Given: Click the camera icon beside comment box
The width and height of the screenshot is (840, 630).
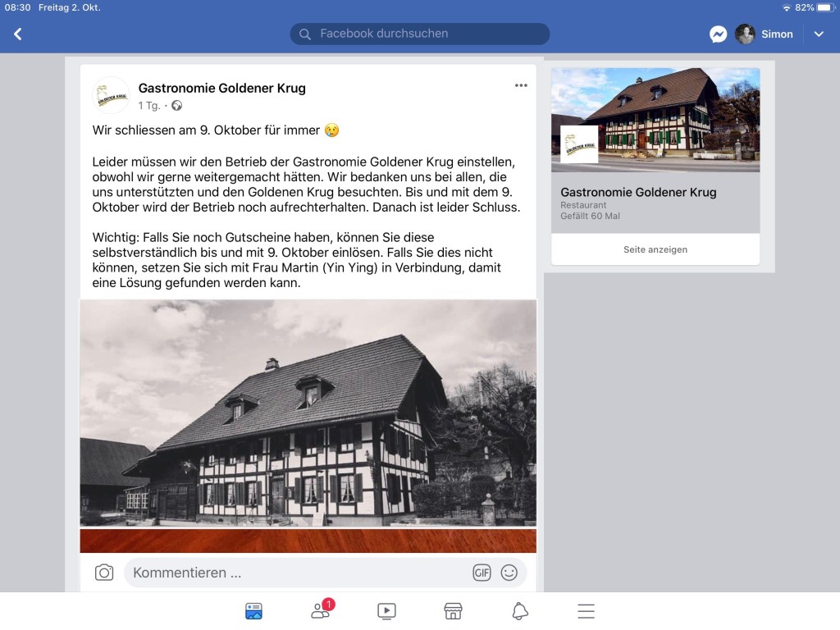Looking at the screenshot, I should (104, 573).
